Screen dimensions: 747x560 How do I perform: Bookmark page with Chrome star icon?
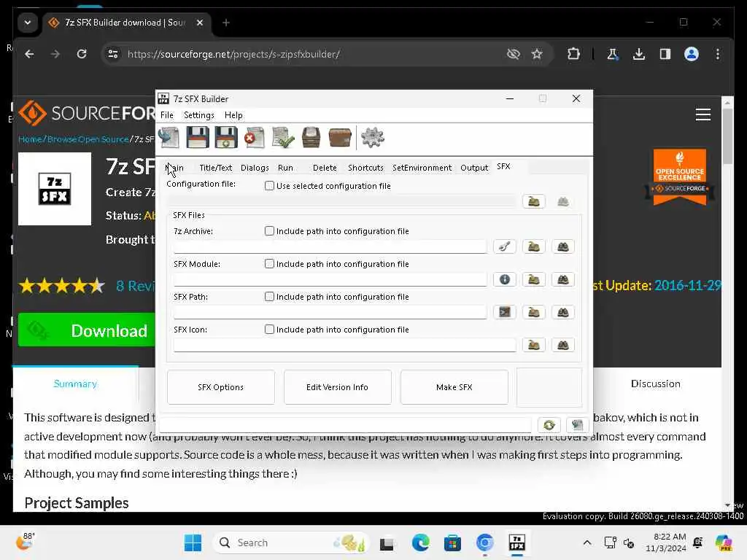click(537, 54)
